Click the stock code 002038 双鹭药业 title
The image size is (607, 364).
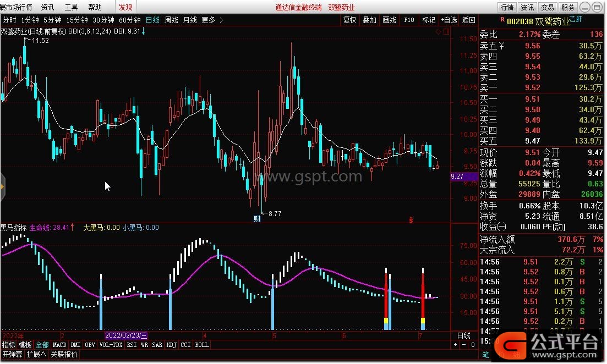538,21
